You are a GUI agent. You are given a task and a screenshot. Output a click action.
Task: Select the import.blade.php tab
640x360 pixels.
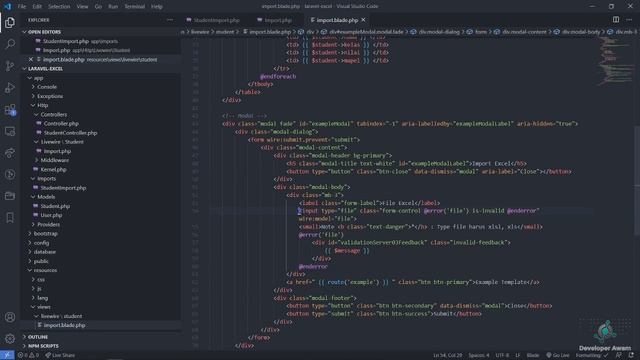click(337, 20)
